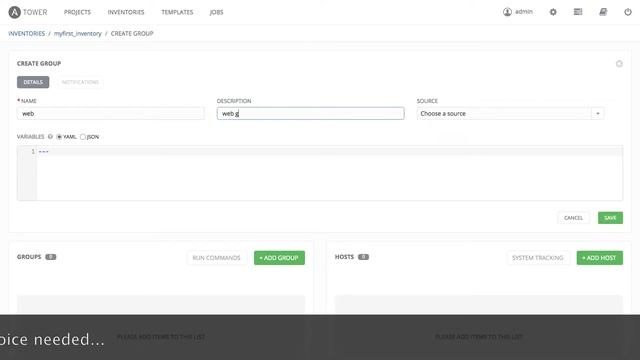Click the Add Group button
Image resolution: width=640 pixels, height=360 pixels.
(279, 258)
